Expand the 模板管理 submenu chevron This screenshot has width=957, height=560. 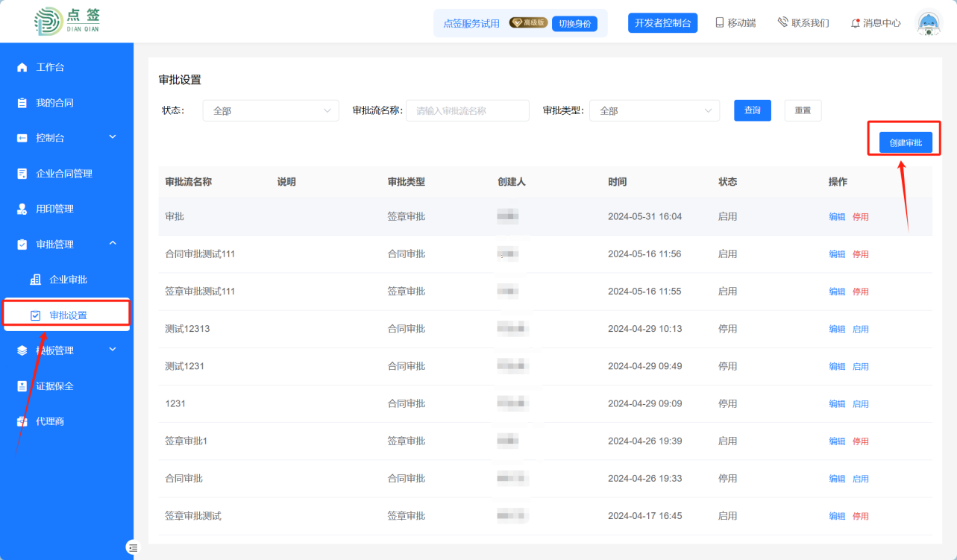coord(113,349)
